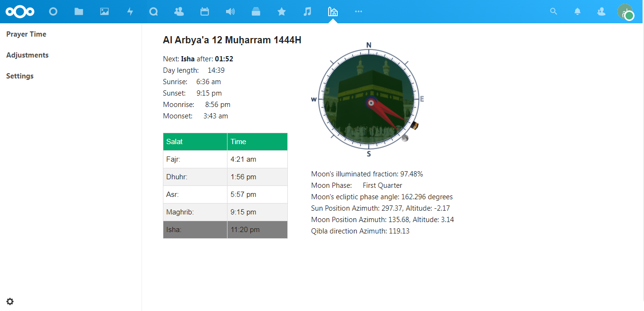Image resolution: width=644 pixels, height=311 pixels.
Task: Click the Salat column header
Action: click(x=195, y=142)
